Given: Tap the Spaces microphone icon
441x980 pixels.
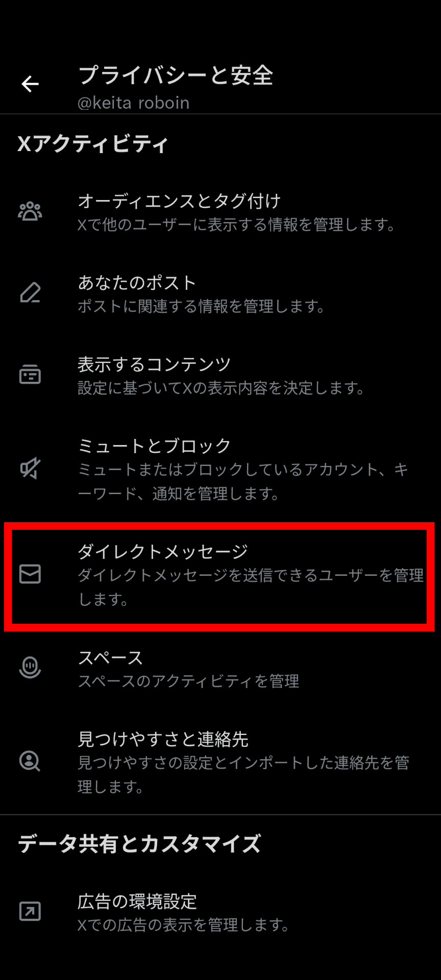Looking at the screenshot, I should 30,668.
